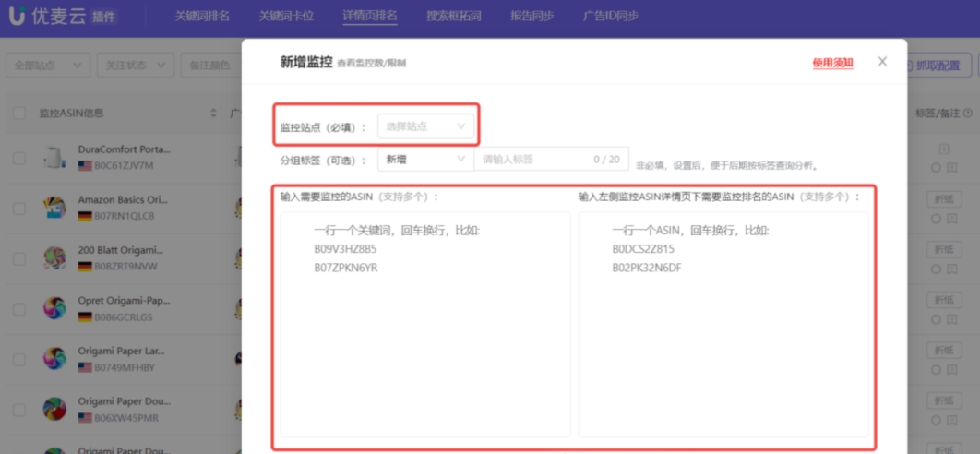Open Opret Origami-Pap product thumbnail
Screen dimensions: 980x454
pyautogui.click(x=54, y=308)
